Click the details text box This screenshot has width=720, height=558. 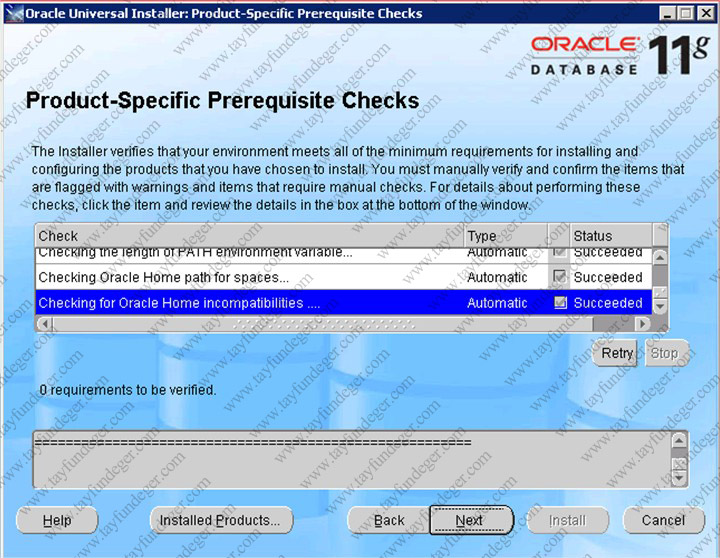(x=352, y=460)
